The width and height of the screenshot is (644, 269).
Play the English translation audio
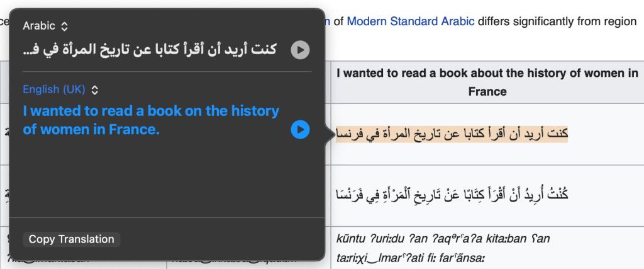pos(300,130)
